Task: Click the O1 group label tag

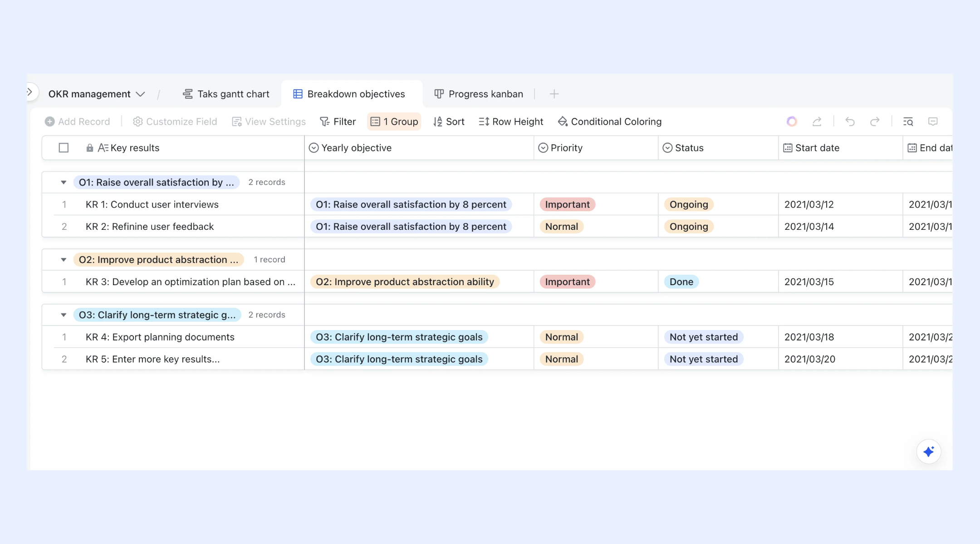Action: click(156, 182)
